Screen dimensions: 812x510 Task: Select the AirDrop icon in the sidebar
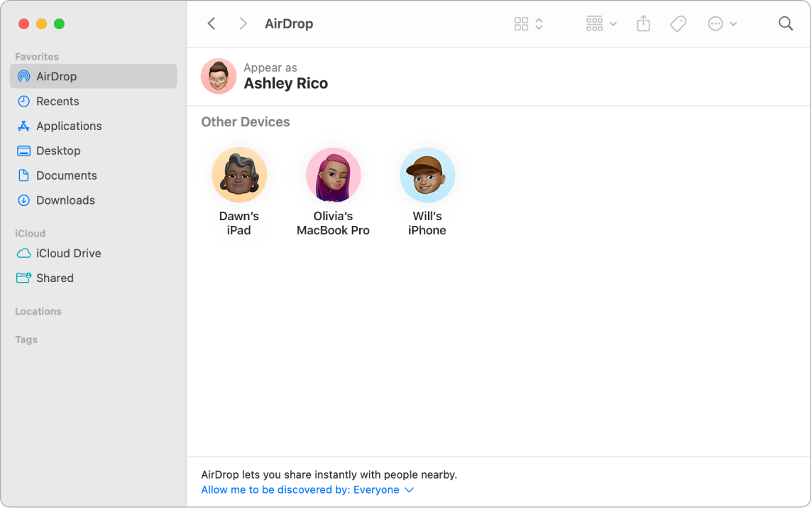tap(24, 76)
